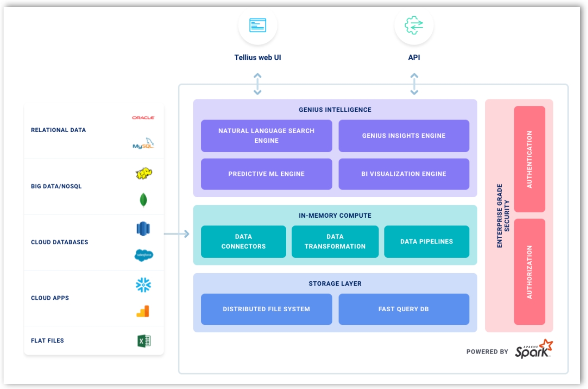Select the Fast Query DB block
This screenshot has height=389, width=588.
[404, 309]
